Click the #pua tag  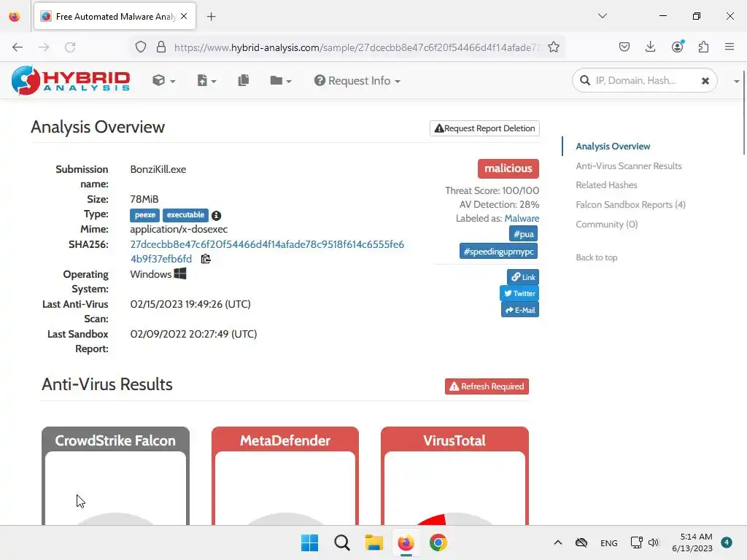pos(524,234)
